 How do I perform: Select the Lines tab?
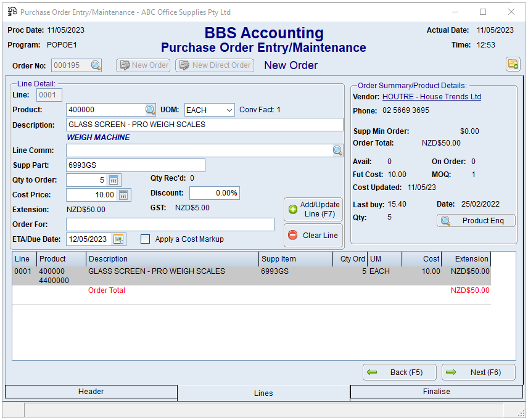click(x=263, y=393)
